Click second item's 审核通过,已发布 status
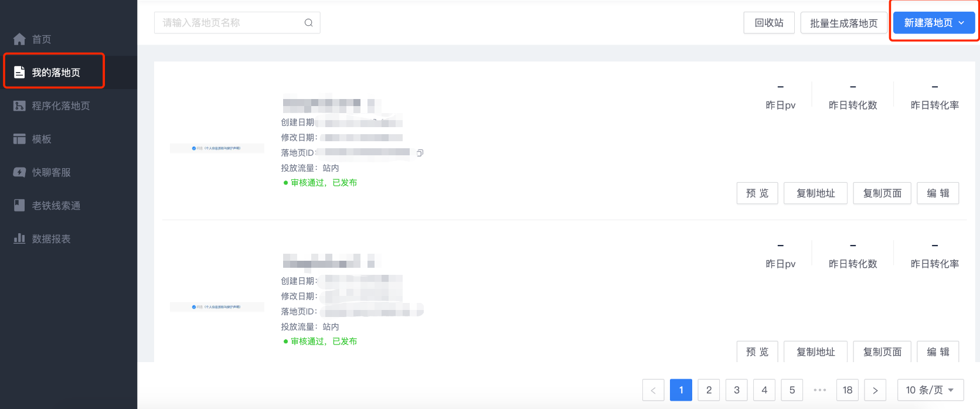 [320, 342]
